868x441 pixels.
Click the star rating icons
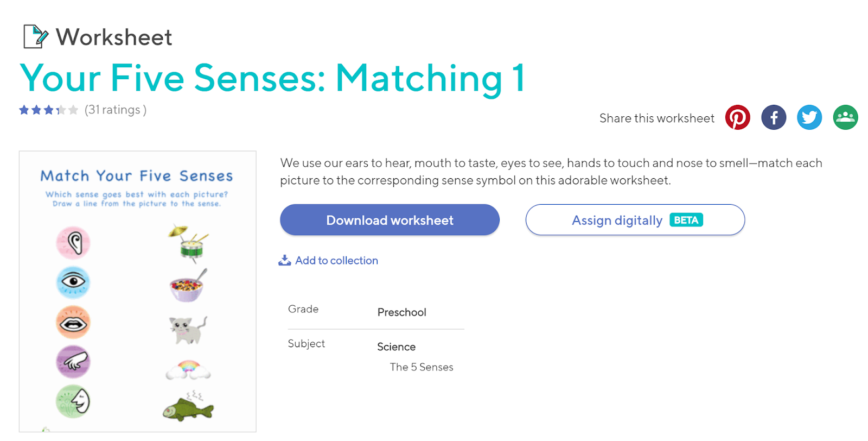[x=48, y=110]
